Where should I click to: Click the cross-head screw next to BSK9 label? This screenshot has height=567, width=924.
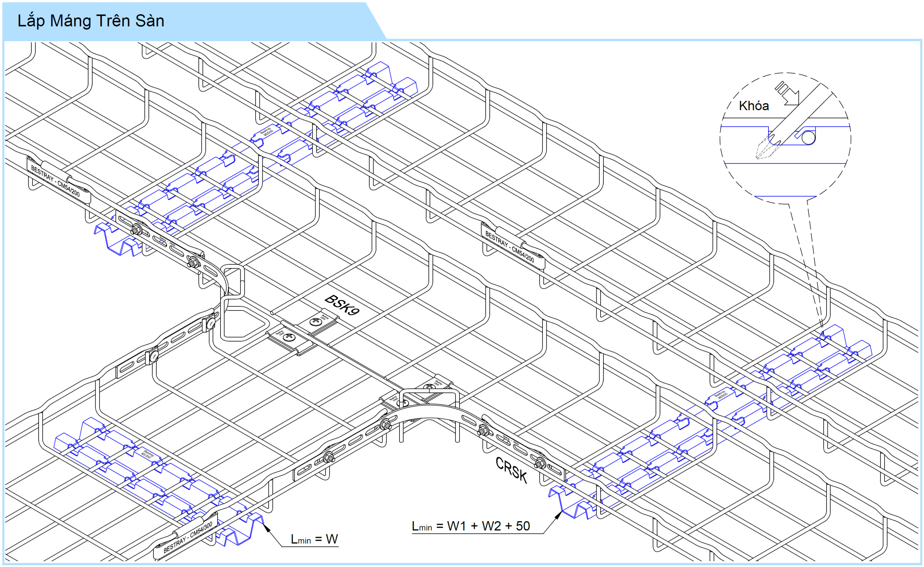[x=315, y=321]
